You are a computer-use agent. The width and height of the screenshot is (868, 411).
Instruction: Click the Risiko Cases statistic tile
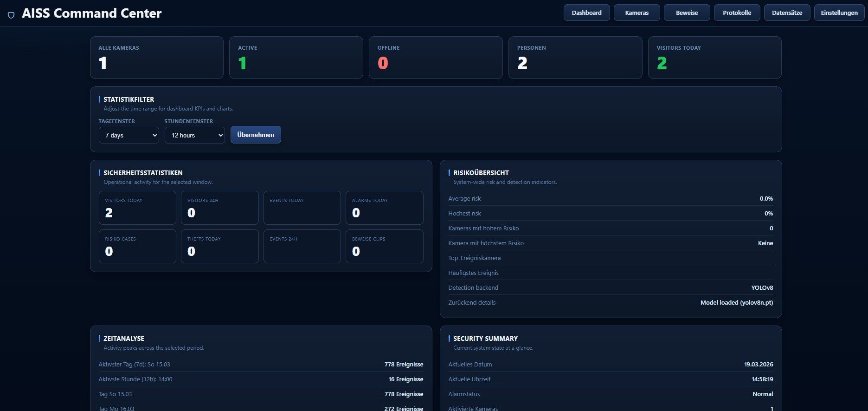tap(137, 246)
